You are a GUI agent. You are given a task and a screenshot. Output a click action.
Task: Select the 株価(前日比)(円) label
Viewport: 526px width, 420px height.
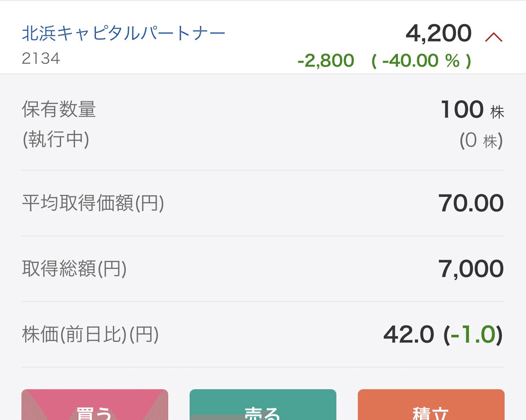click(90, 335)
